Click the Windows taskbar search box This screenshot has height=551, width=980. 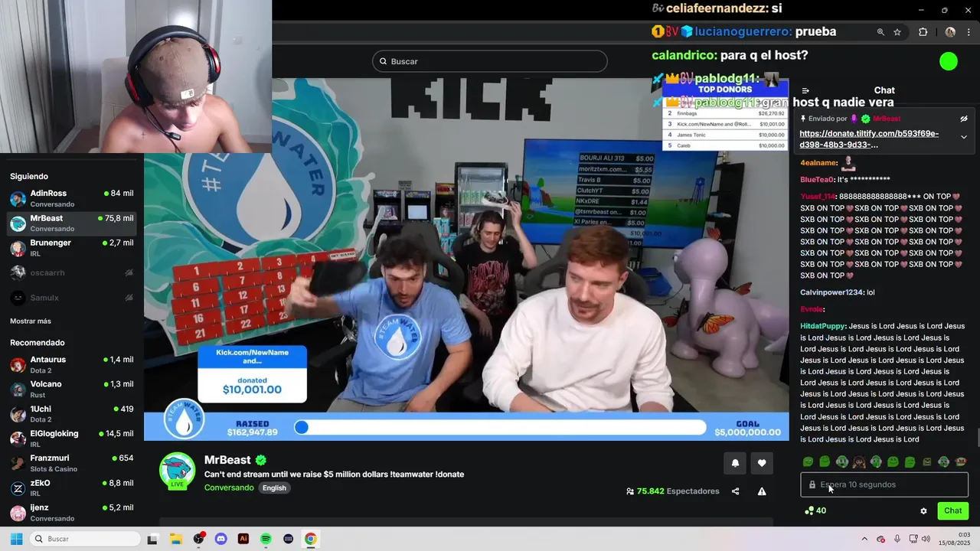click(x=86, y=539)
